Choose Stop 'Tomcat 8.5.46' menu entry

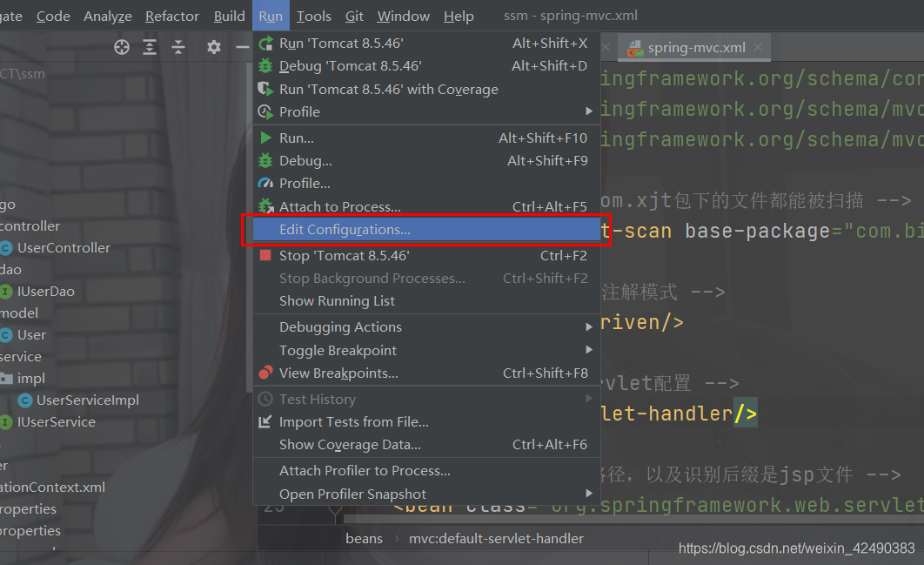point(426,255)
